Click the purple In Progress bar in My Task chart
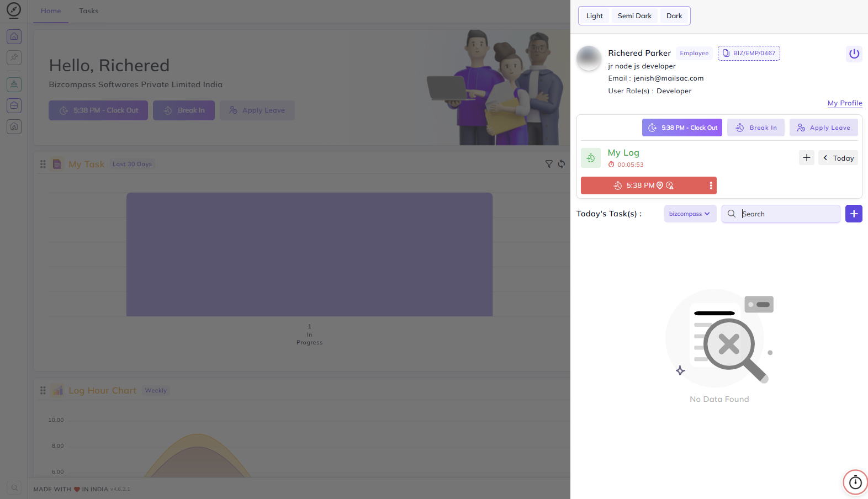Viewport: 868px width, 499px height. click(x=309, y=254)
